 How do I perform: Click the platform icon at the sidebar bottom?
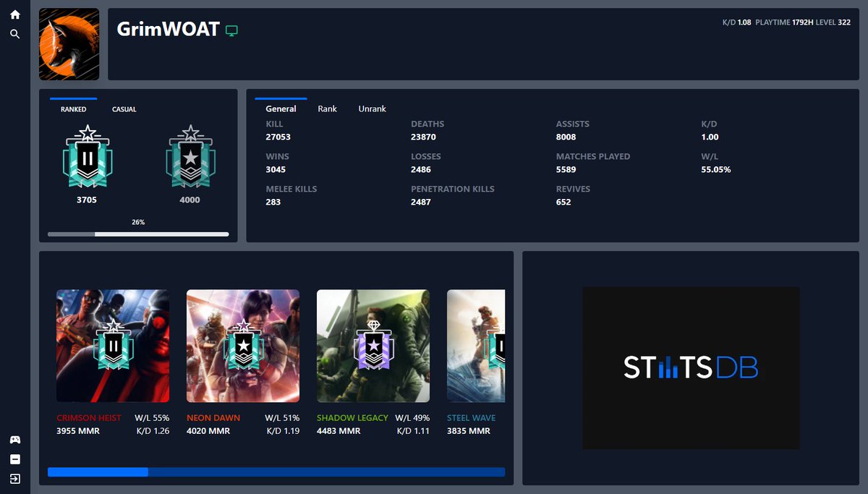(x=14, y=459)
